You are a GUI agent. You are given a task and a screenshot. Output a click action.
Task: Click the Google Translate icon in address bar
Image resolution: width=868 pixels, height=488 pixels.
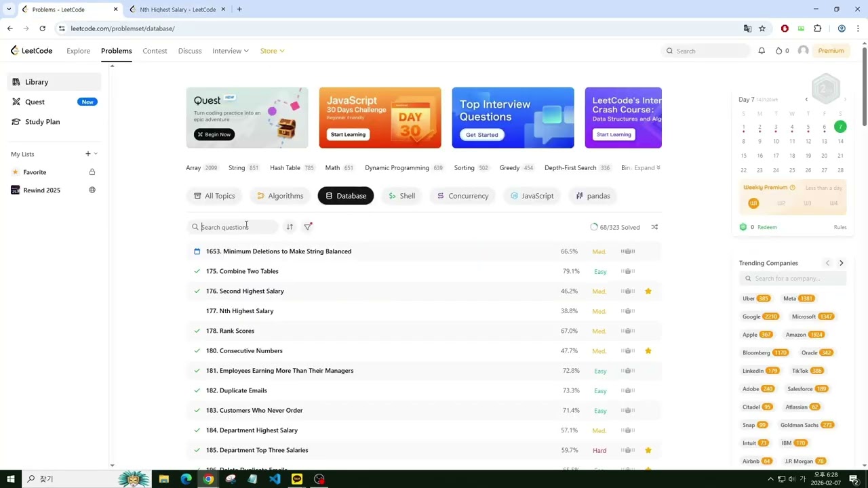click(747, 28)
